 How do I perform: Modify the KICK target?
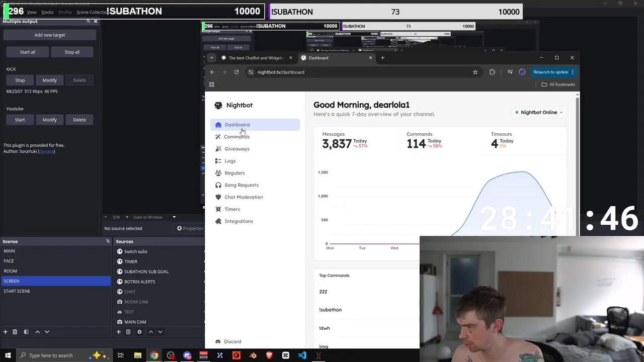pyautogui.click(x=49, y=80)
